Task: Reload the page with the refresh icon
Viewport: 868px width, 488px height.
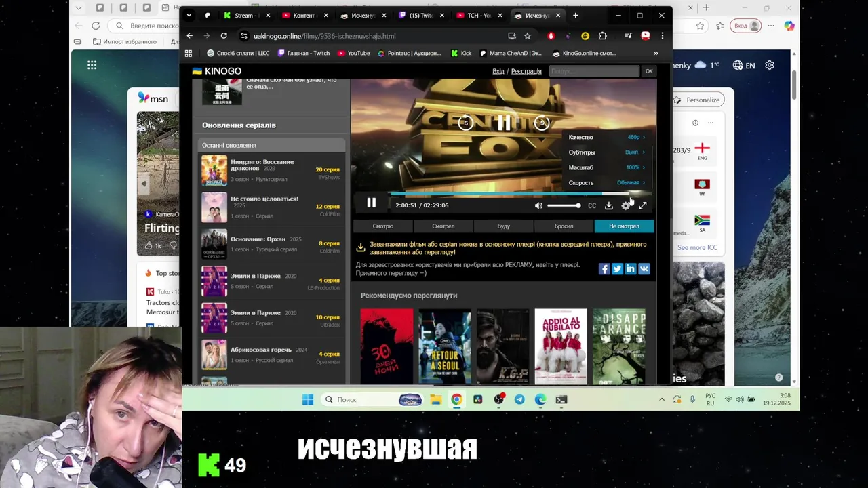Action: (224, 36)
